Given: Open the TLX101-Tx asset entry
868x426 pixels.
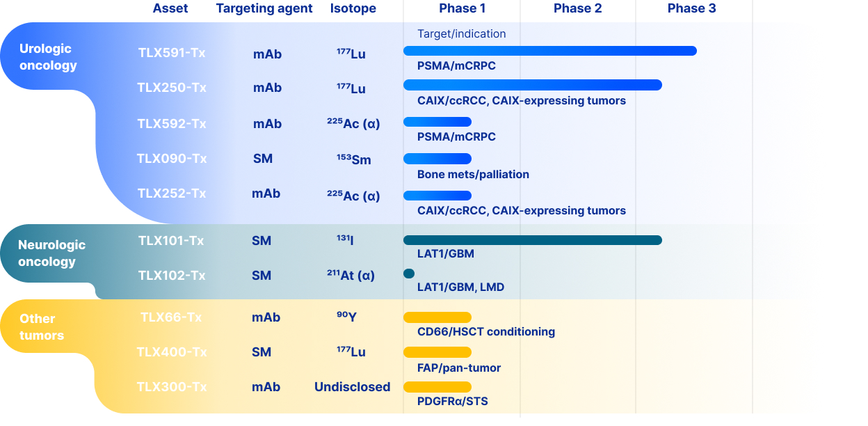Looking at the screenshot, I should click(x=171, y=241).
